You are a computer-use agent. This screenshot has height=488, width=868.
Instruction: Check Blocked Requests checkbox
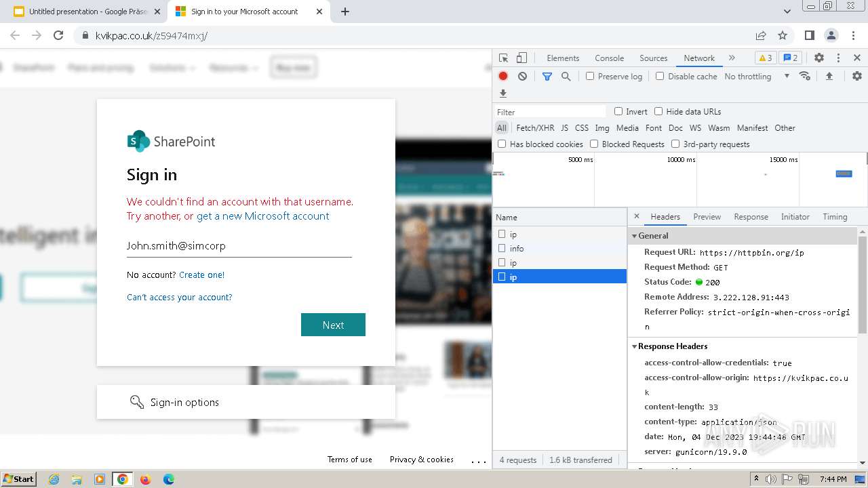pos(594,144)
